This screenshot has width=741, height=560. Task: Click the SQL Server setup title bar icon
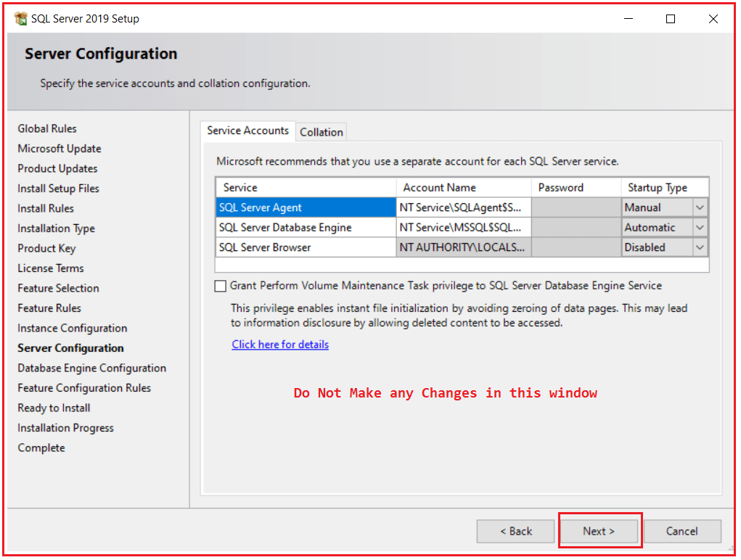click(20, 18)
